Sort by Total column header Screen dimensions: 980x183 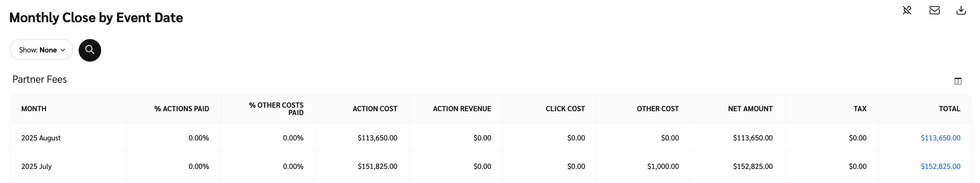click(x=949, y=109)
